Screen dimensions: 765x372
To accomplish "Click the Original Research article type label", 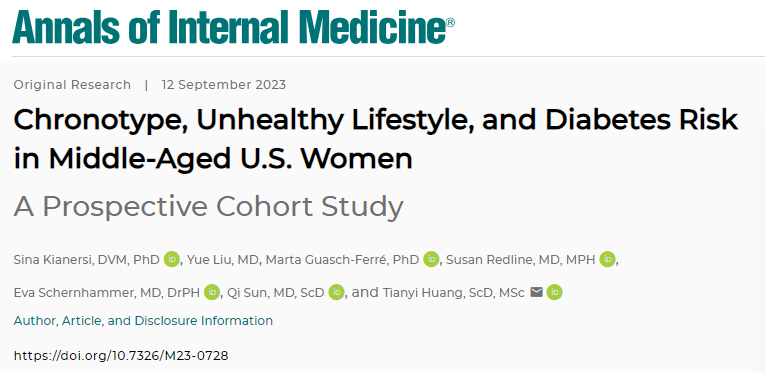I will (x=72, y=84).
